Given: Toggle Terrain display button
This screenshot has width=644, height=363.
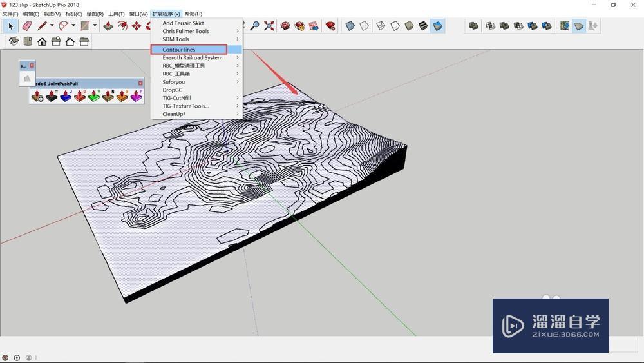Looking at the screenshot, I should point(579,26).
